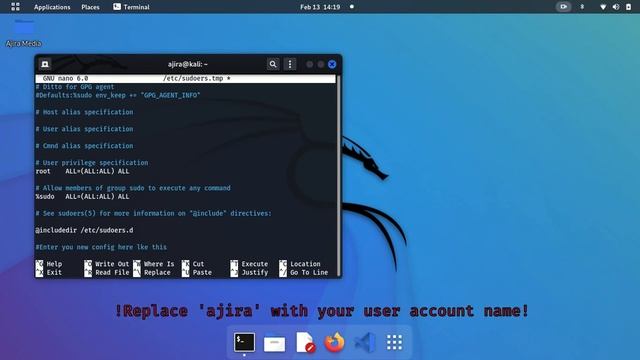
Task: Launch Firefox from the dock
Action: (334, 342)
